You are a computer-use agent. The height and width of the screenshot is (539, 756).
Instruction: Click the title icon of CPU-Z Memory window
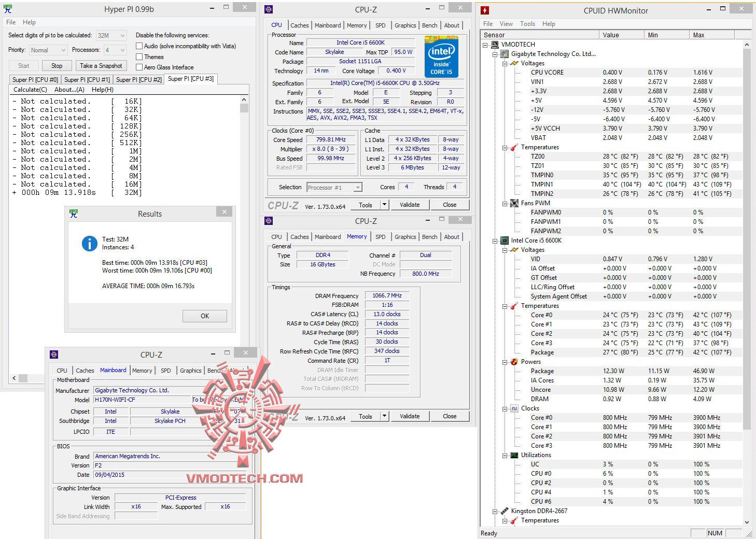pos(269,221)
